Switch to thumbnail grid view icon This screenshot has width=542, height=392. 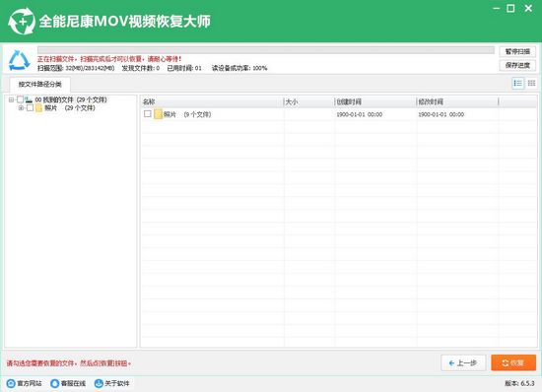531,84
